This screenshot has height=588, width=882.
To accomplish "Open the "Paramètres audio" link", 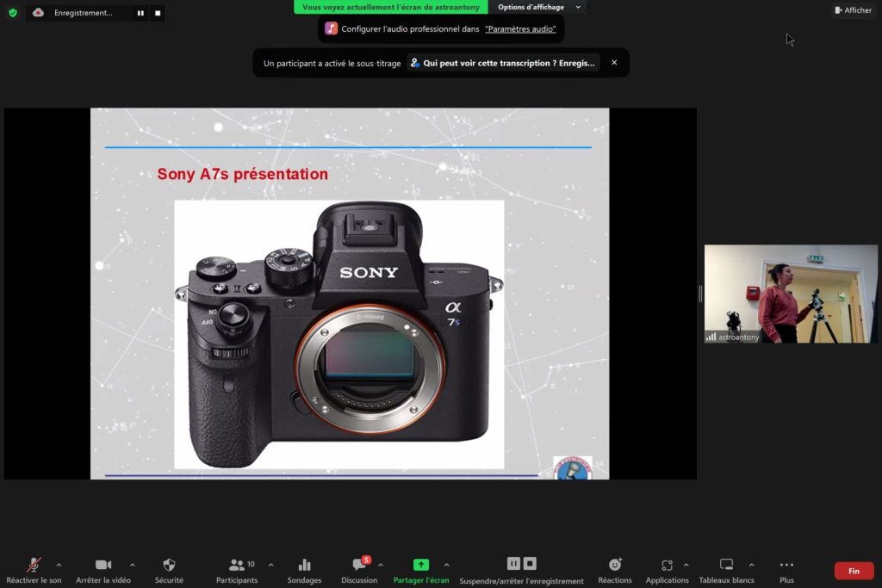I will coord(520,28).
